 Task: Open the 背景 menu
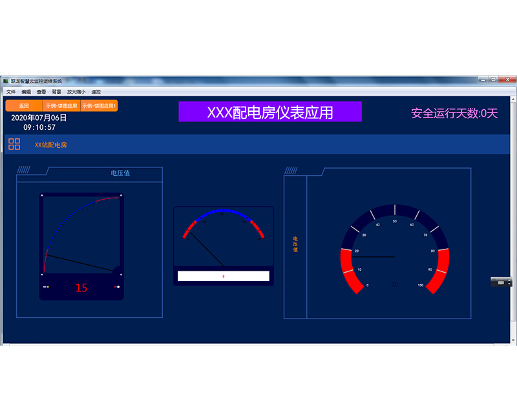tap(56, 92)
